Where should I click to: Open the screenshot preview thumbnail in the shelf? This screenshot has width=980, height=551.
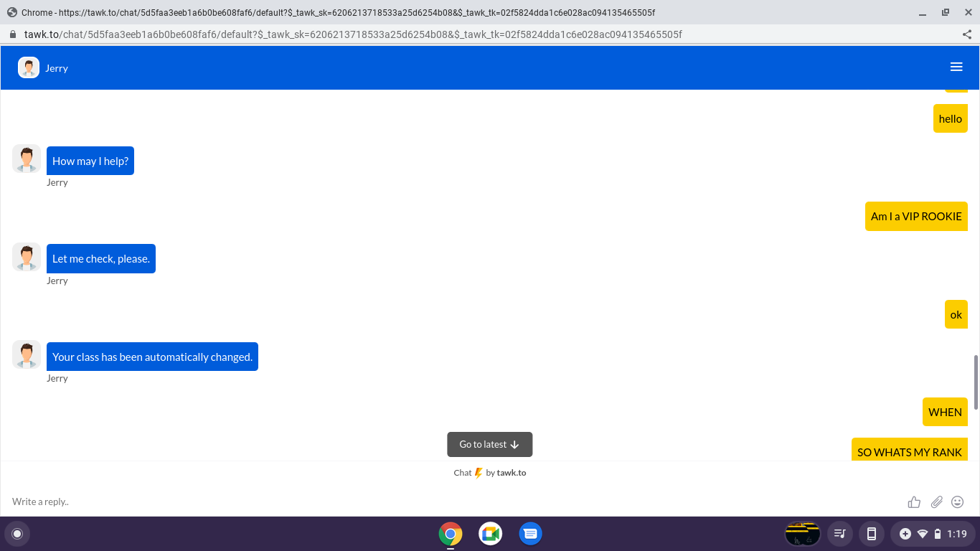click(803, 534)
